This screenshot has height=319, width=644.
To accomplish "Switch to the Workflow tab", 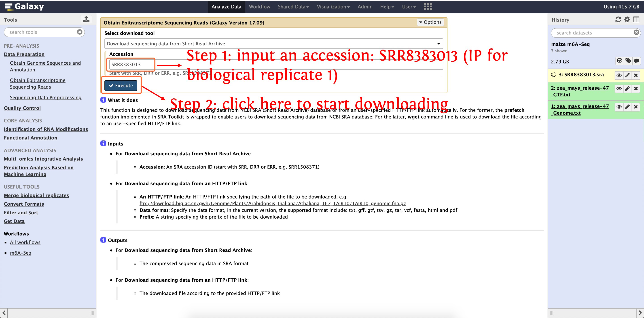I will (x=259, y=7).
